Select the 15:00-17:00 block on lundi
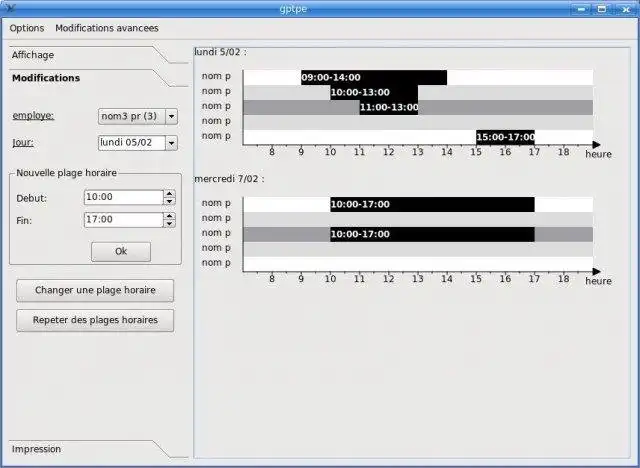This screenshot has height=468, width=640. point(505,137)
